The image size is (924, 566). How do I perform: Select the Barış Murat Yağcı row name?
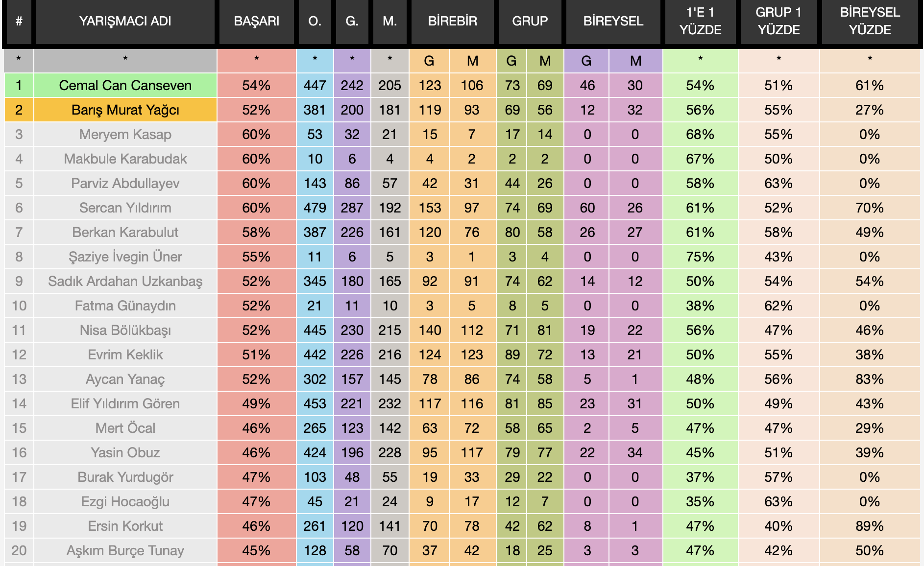(x=125, y=110)
